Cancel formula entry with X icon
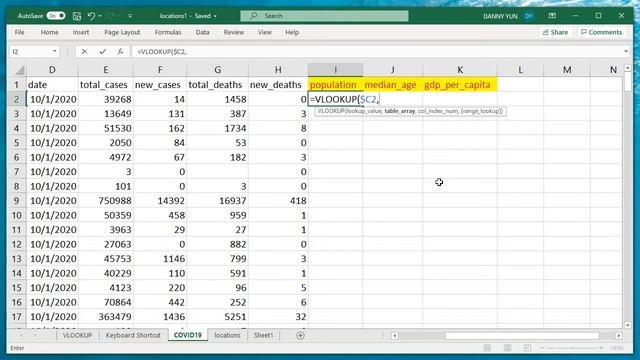This screenshot has width=640, height=360. [x=84, y=52]
